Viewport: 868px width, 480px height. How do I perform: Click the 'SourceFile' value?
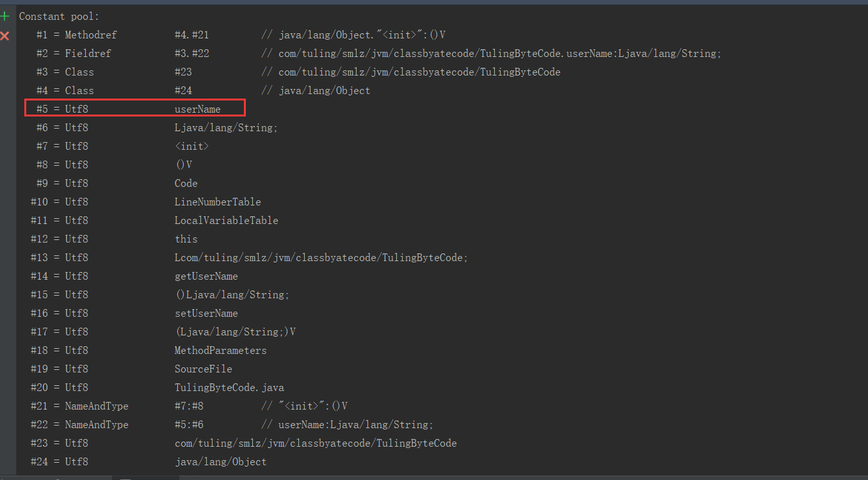[204, 369]
